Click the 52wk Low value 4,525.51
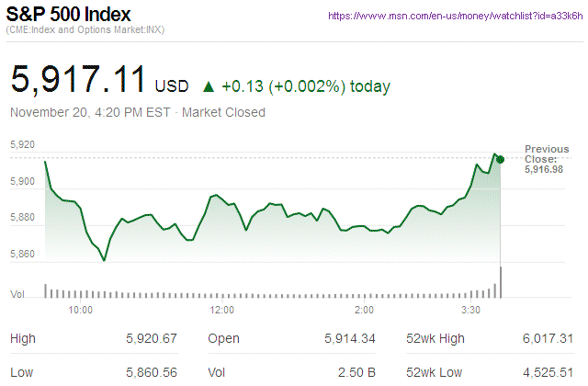The width and height of the screenshot is (588, 386). (x=546, y=372)
